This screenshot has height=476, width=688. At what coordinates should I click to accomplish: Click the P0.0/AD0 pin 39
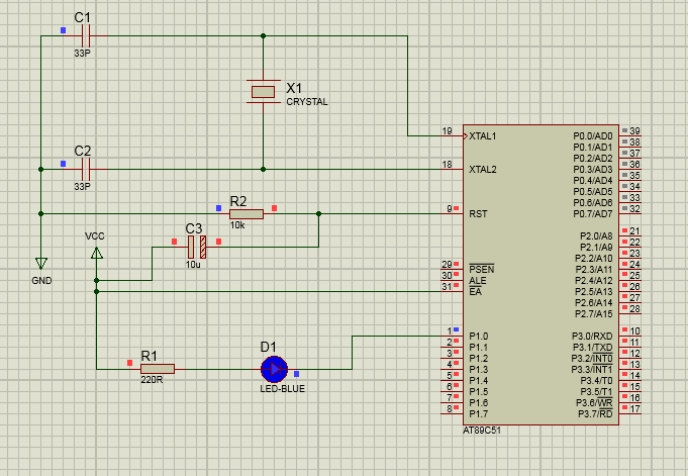[631, 135]
